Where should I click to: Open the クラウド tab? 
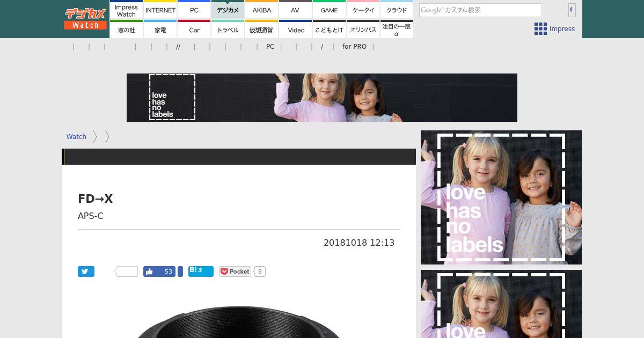pyautogui.click(x=397, y=10)
